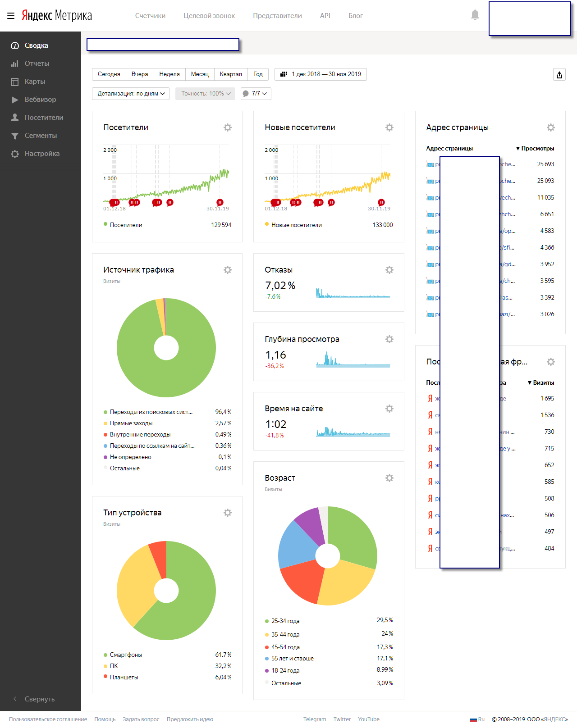The height and width of the screenshot is (728, 577).
Task: Open settings gear of Адрес страницы widget
Action: click(x=551, y=127)
